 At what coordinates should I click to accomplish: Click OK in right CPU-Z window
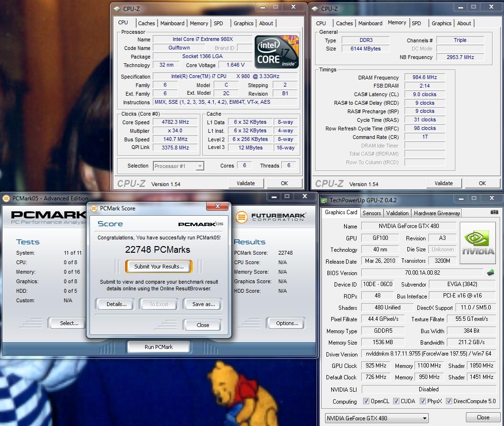click(x=482, y=183)
